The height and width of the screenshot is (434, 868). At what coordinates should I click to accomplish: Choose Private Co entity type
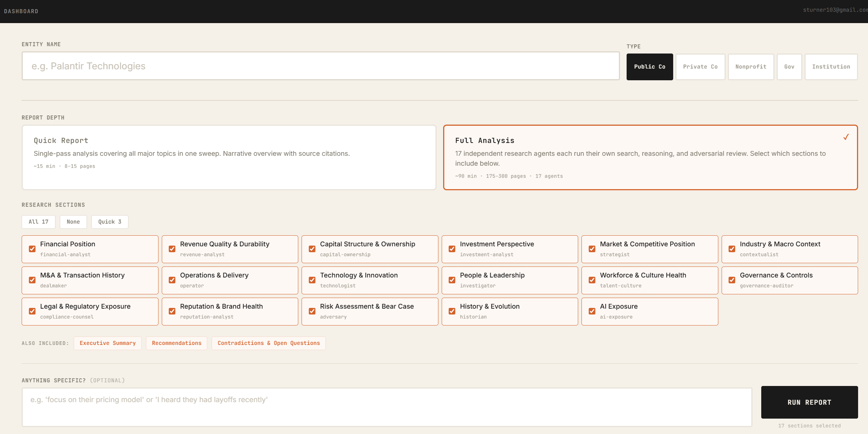[700, 67]
